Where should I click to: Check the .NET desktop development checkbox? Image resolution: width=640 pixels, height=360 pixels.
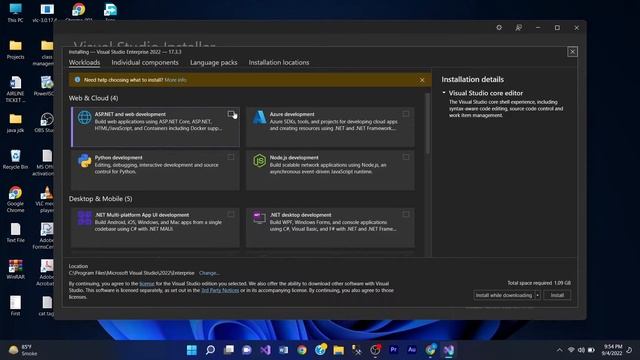[405, 214]
